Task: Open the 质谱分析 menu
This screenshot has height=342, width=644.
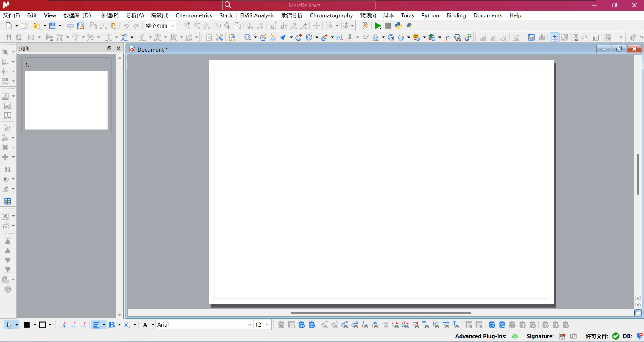Action: (x=292, y=15)
